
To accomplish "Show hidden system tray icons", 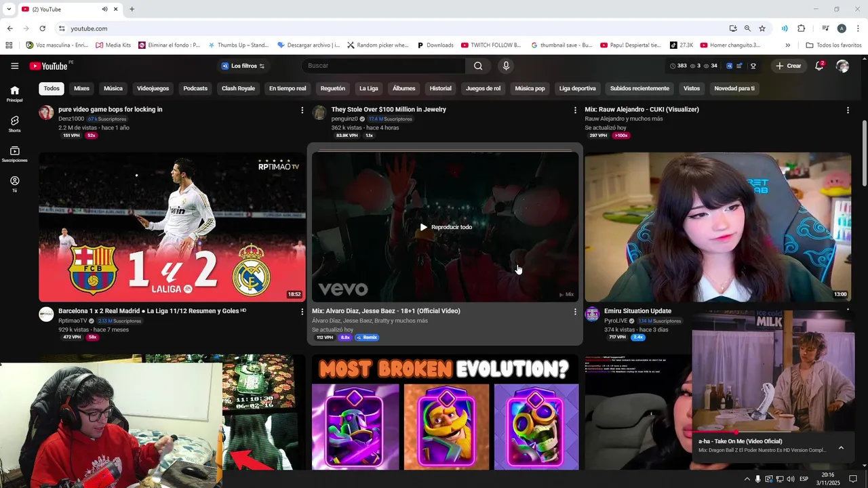I will pos(747,479).
